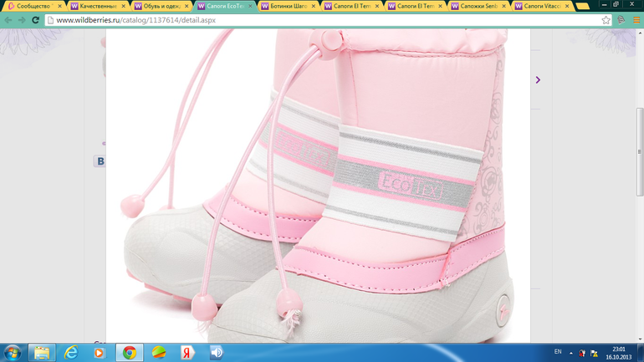This screenshot has height=362, width=644.
Task: Open the Yandex browser taskbar icon
Action: click(x=187, y=353)
